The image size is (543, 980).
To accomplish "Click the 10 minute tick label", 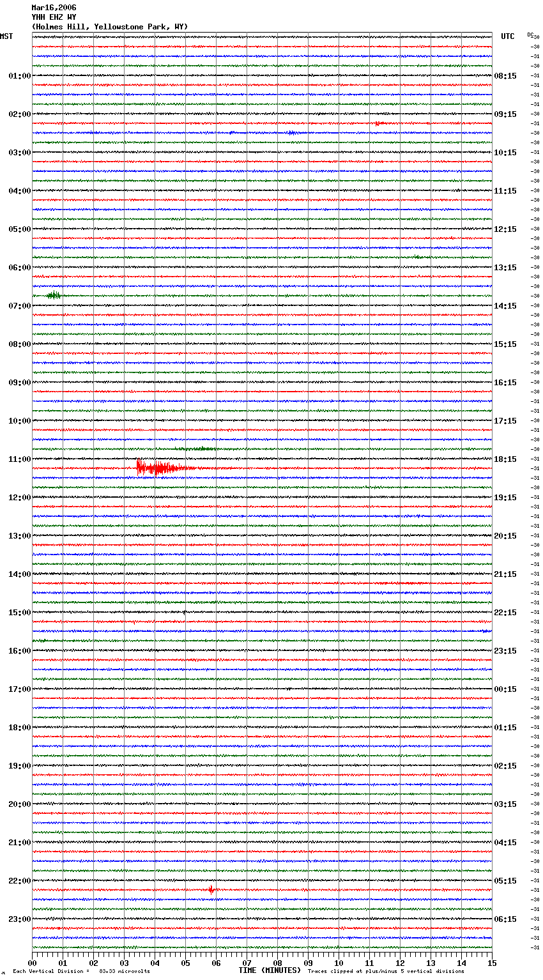I will [339, 963].
